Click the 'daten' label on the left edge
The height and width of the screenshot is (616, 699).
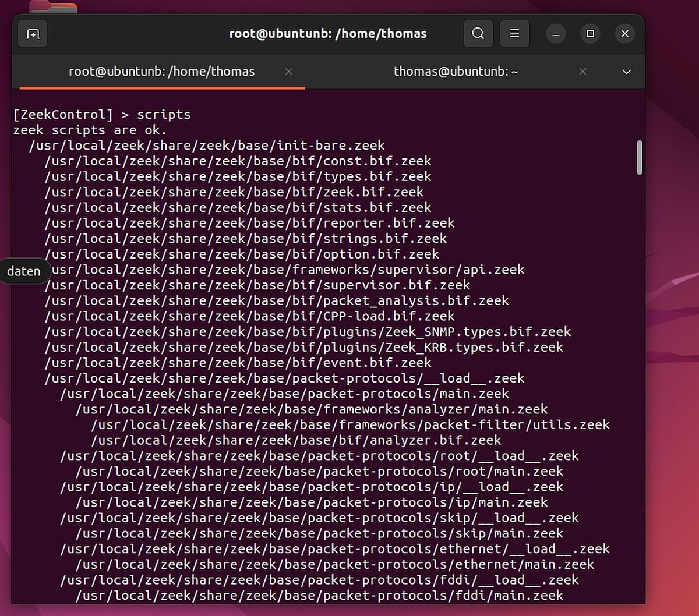(x=24, y=271)
